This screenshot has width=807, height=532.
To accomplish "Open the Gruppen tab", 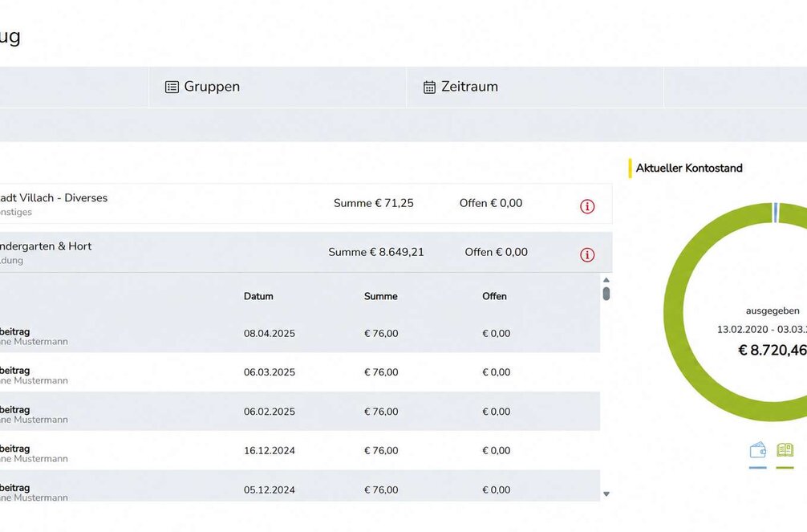I will [x=278, y=87].
